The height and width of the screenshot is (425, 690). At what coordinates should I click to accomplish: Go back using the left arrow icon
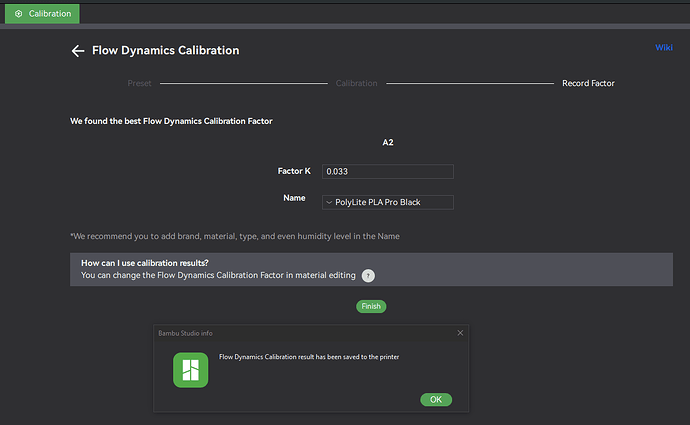coord(78,51)
